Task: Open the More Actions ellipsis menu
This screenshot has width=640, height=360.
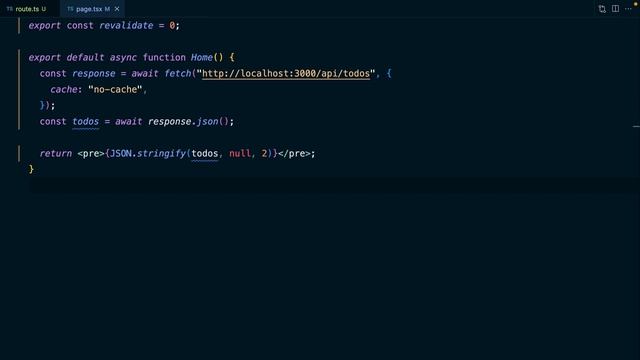Action: 628,9
